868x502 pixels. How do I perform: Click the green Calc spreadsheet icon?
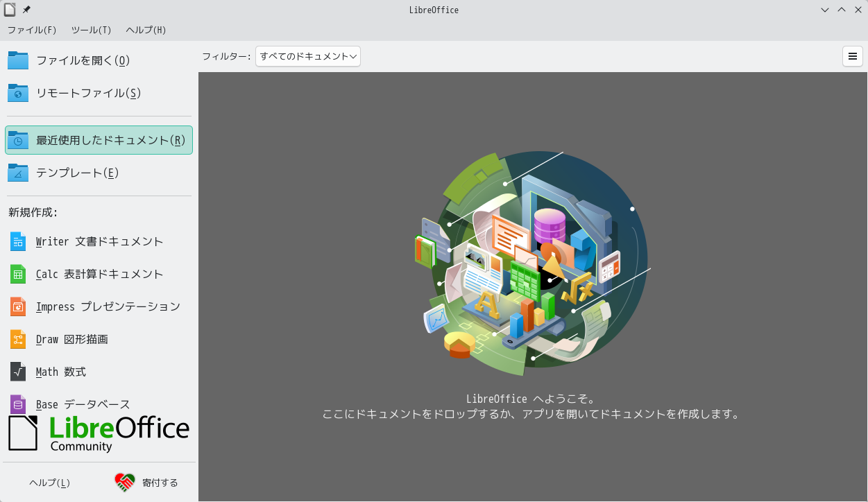point(18,274)
